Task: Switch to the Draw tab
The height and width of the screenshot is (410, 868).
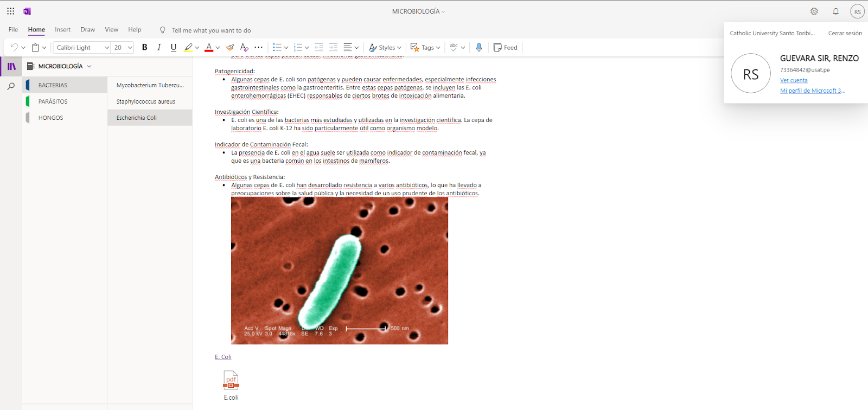Action: [x=87, y=30]
